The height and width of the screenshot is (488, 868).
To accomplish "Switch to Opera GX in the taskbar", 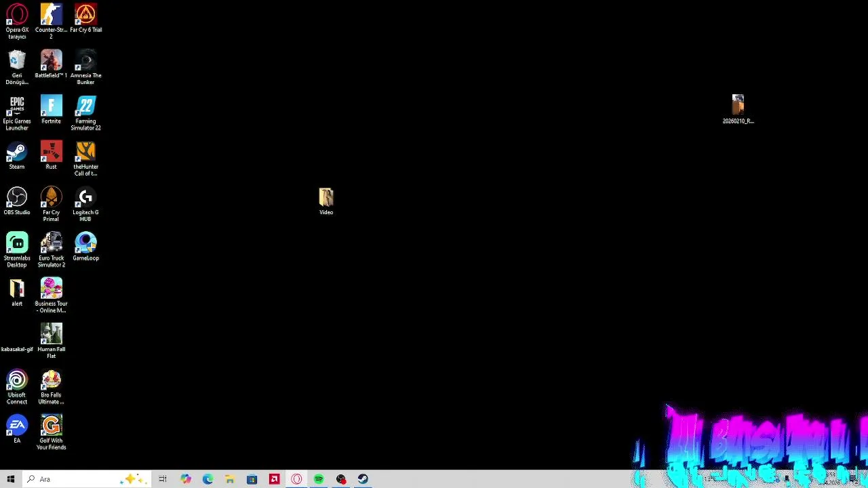I will 296,479.
